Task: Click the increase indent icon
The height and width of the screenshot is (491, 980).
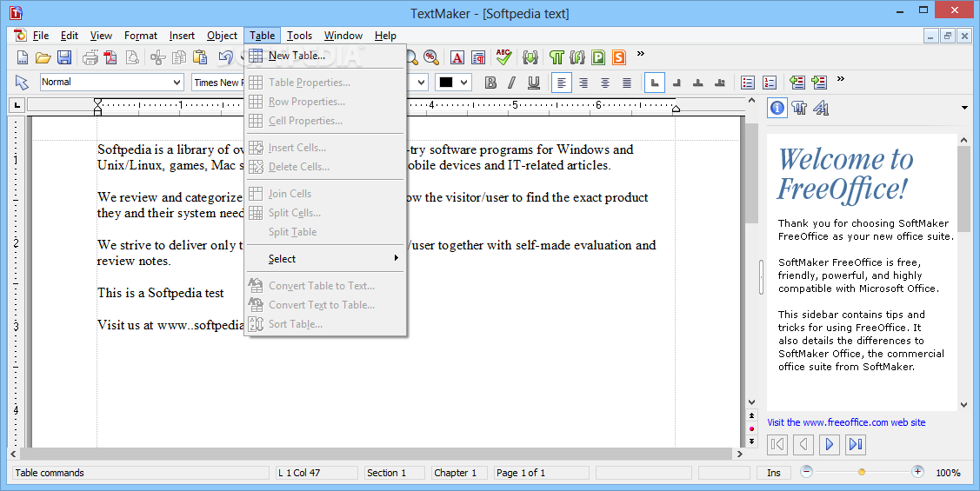Action: coord(819,83)
